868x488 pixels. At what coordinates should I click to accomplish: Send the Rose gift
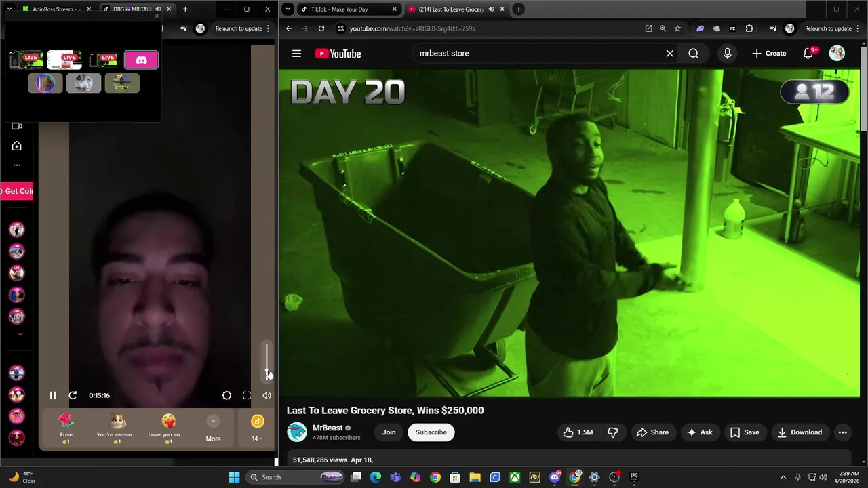66,428
